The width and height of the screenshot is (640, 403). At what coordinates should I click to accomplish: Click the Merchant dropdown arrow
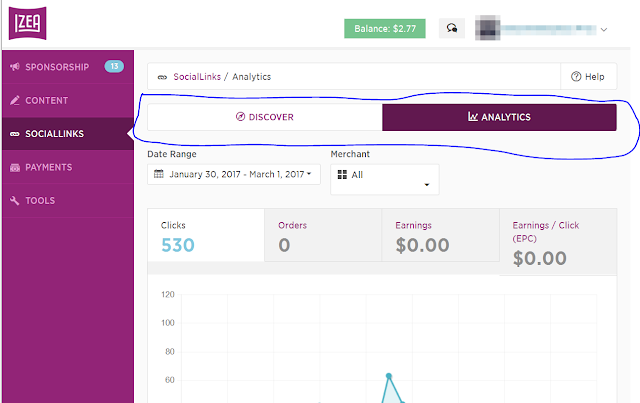coord(427,185)
